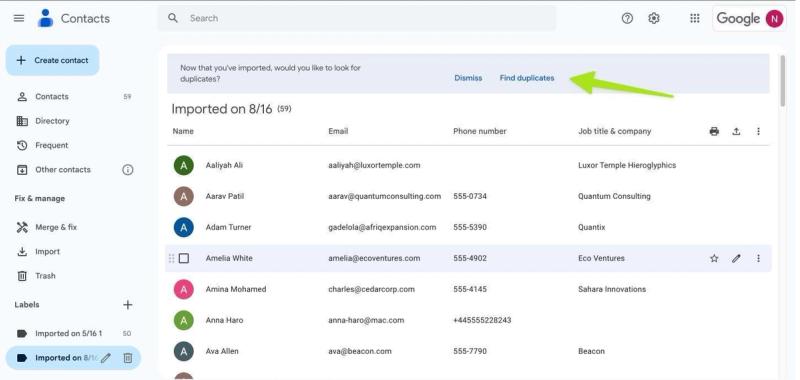The width and height of the screenshot is (800, 380).
Task: Open the Help question mark icon
Action: pos(627,18)
